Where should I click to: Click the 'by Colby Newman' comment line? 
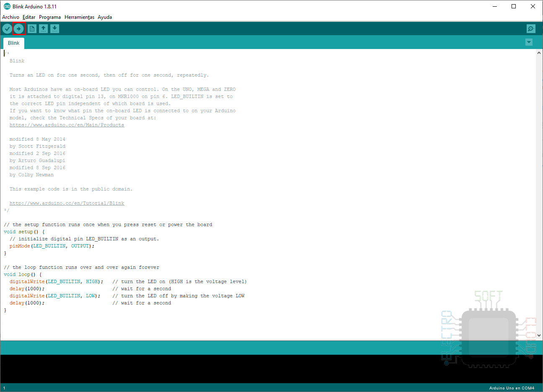tap(31, 175)
